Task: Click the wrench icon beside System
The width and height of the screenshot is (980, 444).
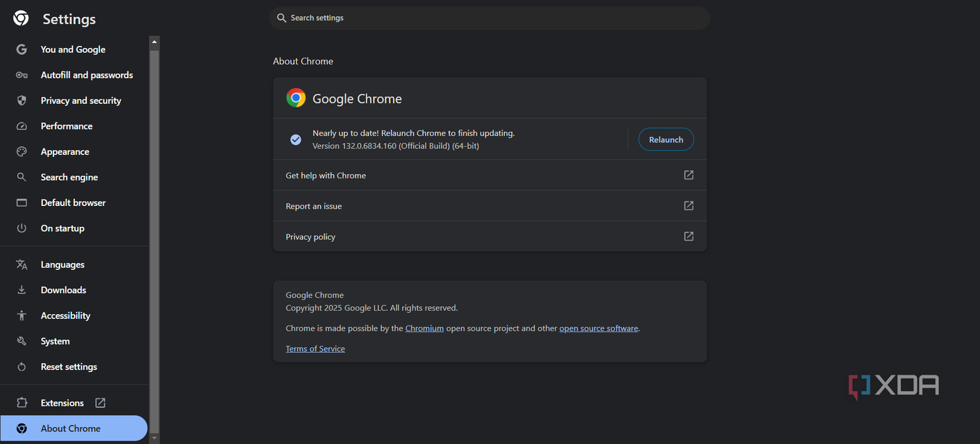Action: tap(22, 341)
